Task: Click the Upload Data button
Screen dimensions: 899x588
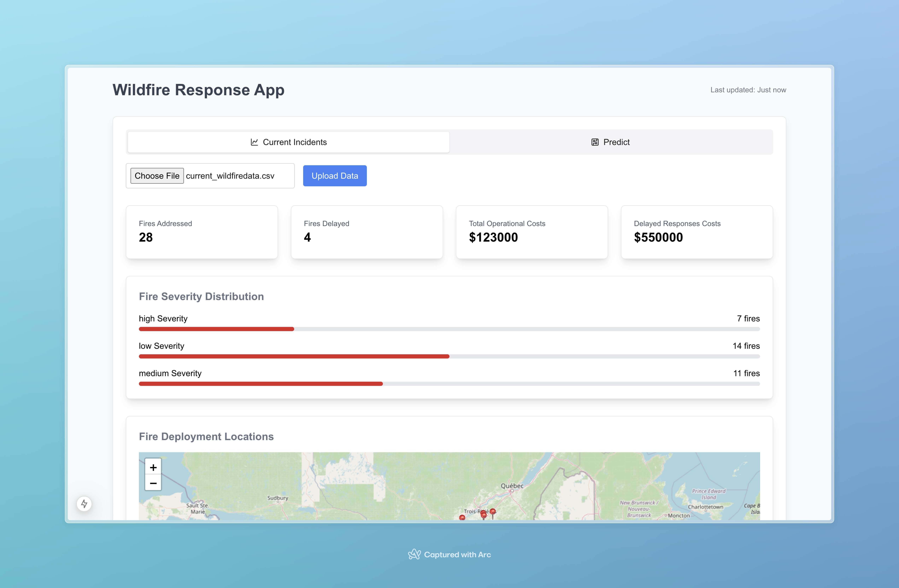Action: pyautogui.click(x=335, y=176)
